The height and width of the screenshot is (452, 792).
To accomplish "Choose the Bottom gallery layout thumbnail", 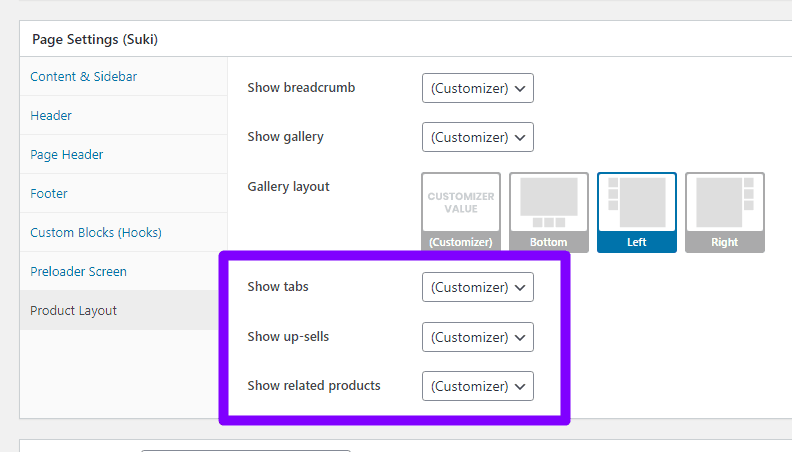I will pyautogui.click(x=549, y=212).
